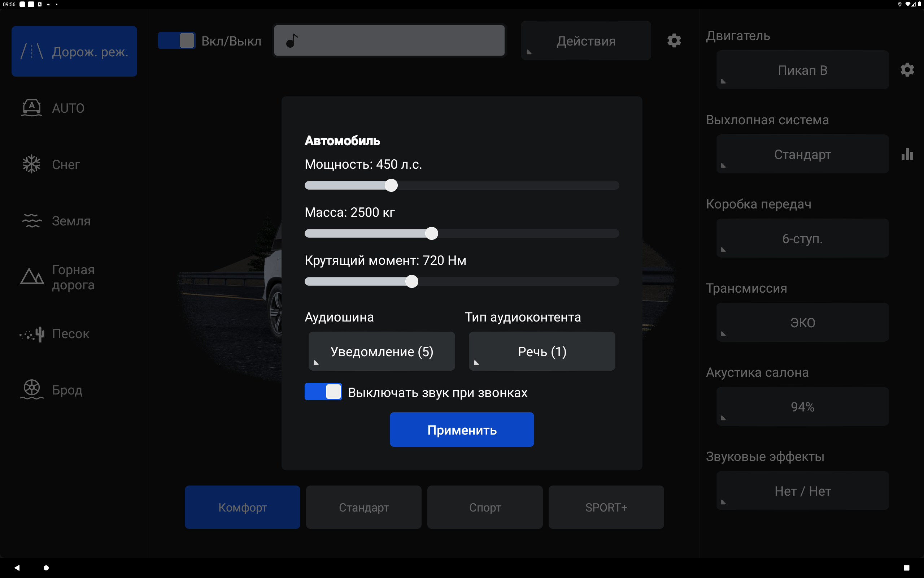Choose the bottom Стандарт drive mode
Image resolution: width=924 pixels, height=578 pixels.
pyautogui.click(x=363, y=507)
